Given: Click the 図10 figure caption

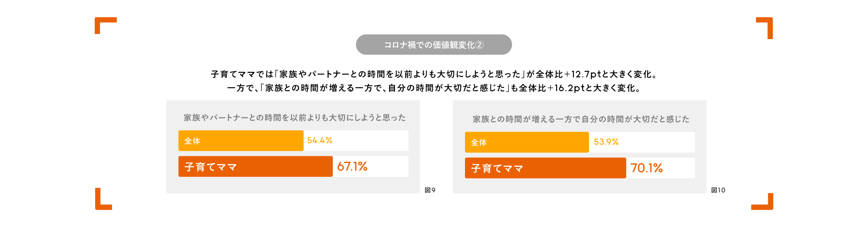Looking at the screenshot, I should (x=718, y=190).
